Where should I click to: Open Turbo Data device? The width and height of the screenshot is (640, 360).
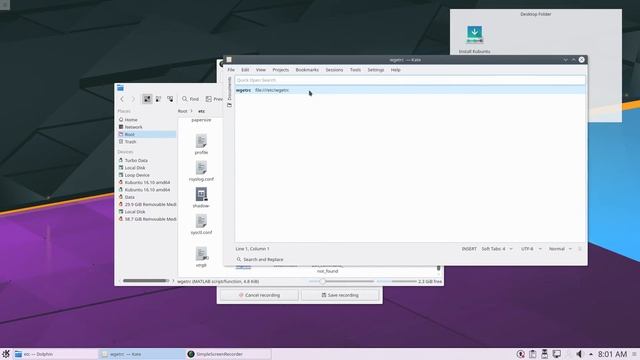click(x=147, y=160)
